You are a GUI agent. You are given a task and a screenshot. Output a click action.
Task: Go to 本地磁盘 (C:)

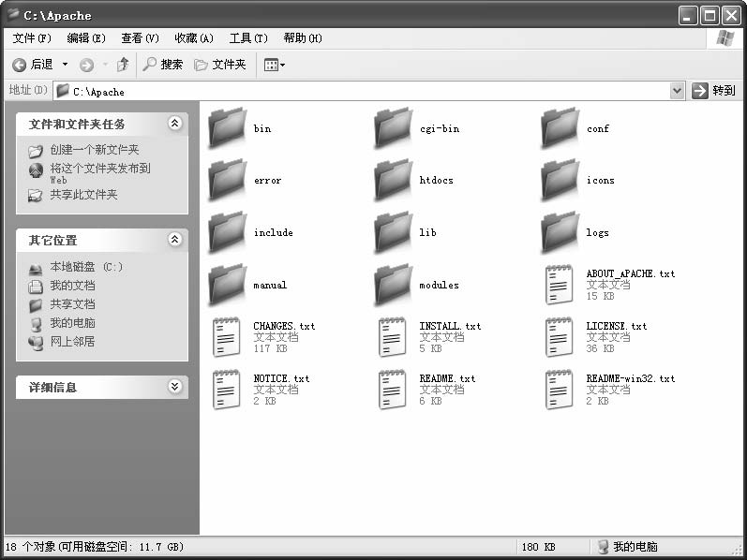(86, 267)
